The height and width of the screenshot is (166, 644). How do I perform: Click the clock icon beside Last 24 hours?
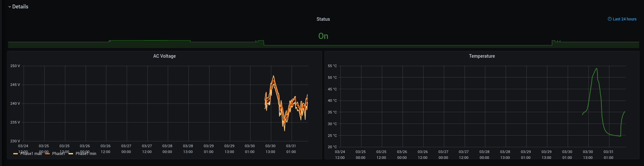pos(609,19)
